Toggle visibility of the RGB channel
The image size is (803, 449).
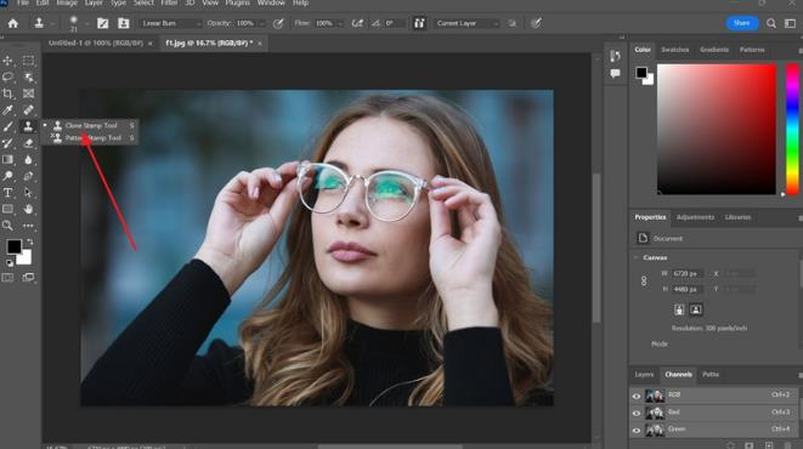(x=636, y=396)
